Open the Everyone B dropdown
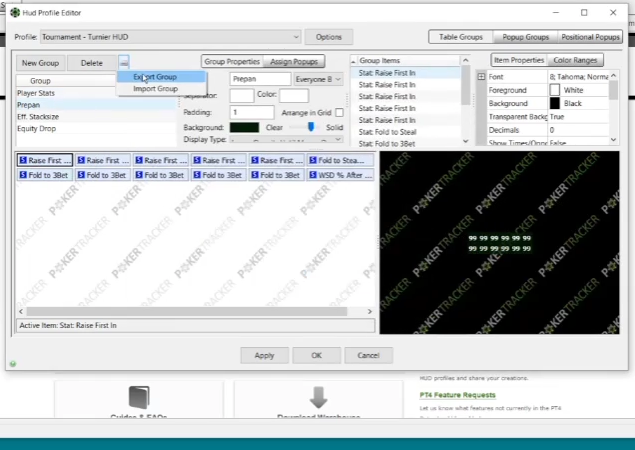The image size is (635, 450). pyautogui.click(x=318, y=79)
